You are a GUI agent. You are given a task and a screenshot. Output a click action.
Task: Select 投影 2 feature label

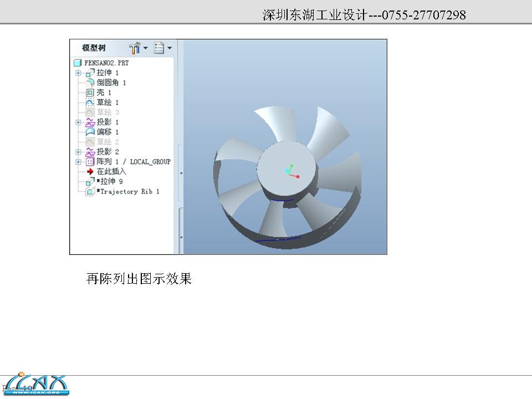tap(108, 152)
